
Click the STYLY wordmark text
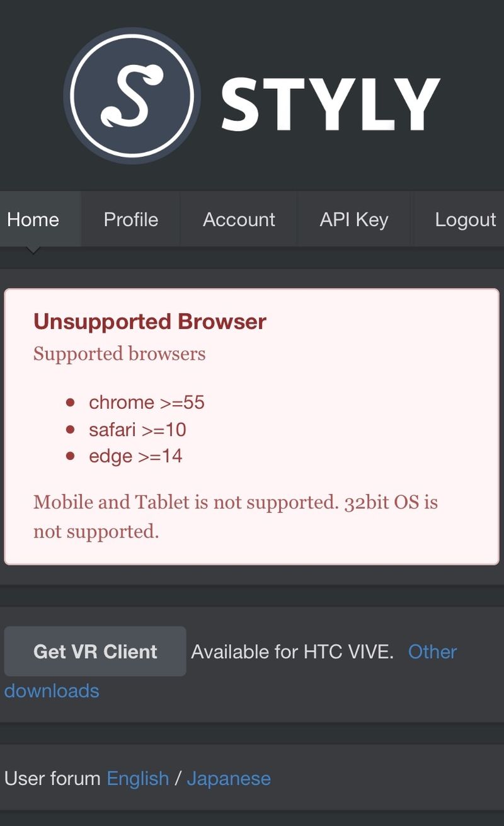click(330, 104)
